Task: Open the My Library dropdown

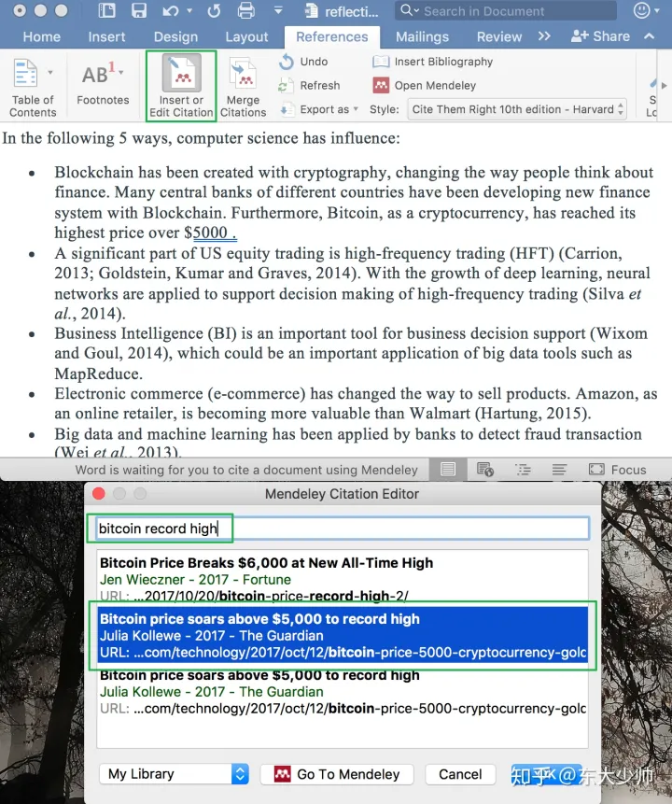Action: coord(175,774)
